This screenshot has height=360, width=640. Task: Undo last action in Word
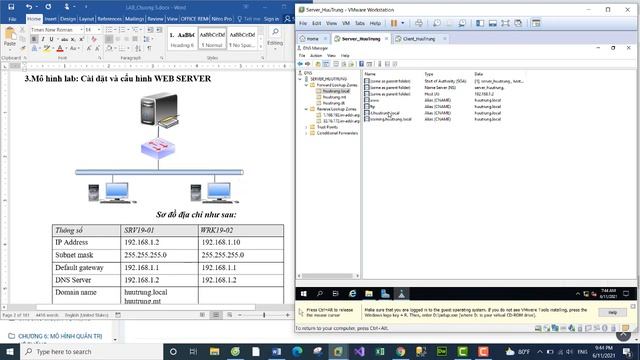29,7
